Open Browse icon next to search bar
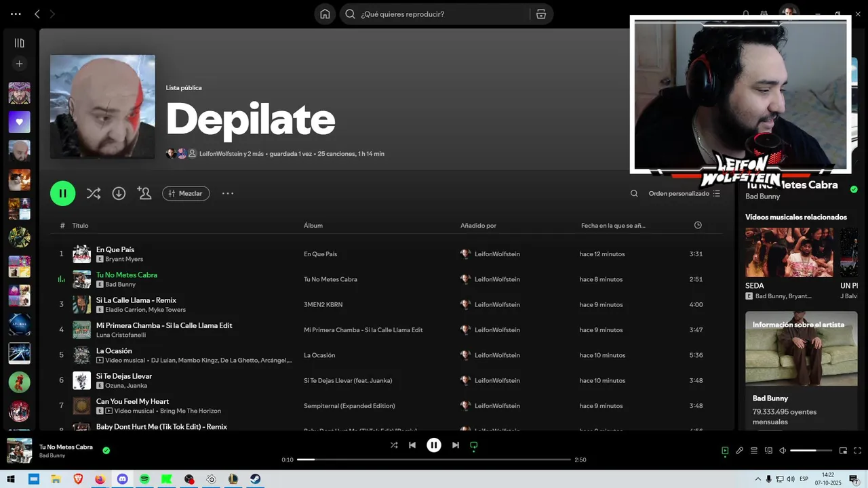The height and width of the screenshot is (488, 868). [540, 14]
